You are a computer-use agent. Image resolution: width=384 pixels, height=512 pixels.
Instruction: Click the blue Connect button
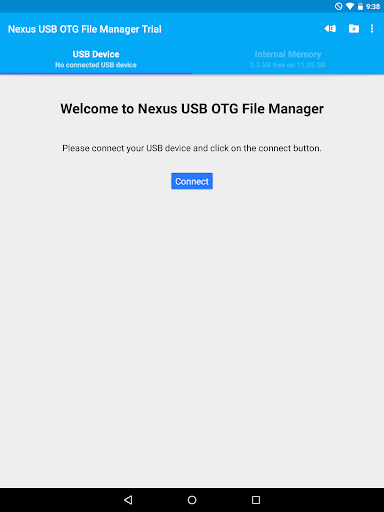(x=192, y=181)
